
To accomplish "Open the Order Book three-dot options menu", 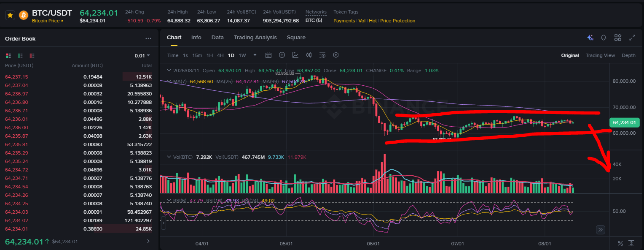I will point(148,38).
